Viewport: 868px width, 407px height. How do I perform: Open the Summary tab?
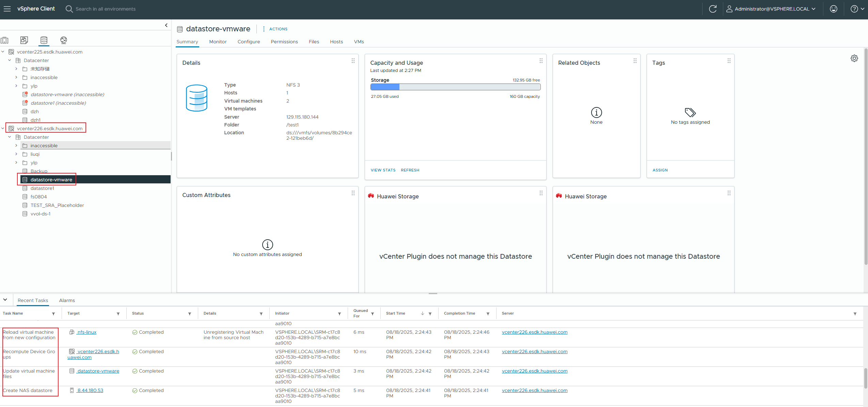pos(187,42)
